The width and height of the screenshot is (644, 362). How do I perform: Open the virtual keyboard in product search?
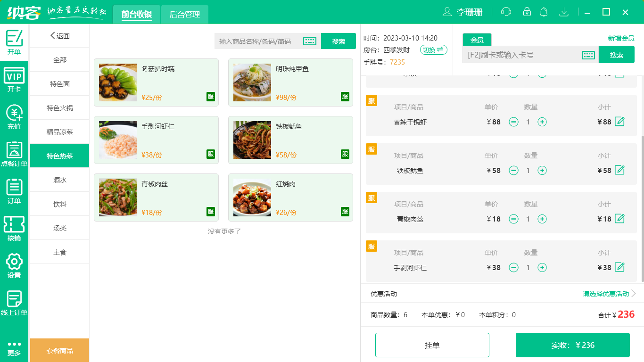click(x=310, y=41)
